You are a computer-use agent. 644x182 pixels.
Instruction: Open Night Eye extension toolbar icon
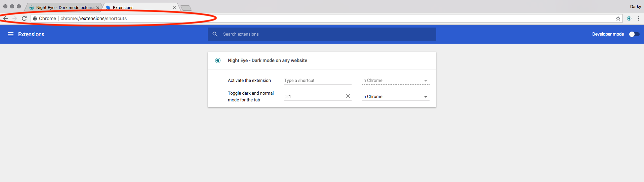pos(629,18)
